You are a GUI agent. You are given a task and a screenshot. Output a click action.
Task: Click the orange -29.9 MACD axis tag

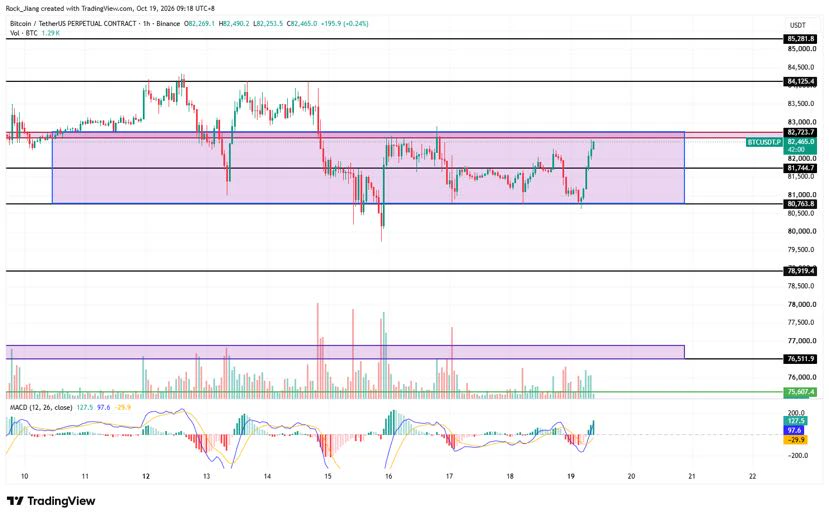[x=795, y=440]
